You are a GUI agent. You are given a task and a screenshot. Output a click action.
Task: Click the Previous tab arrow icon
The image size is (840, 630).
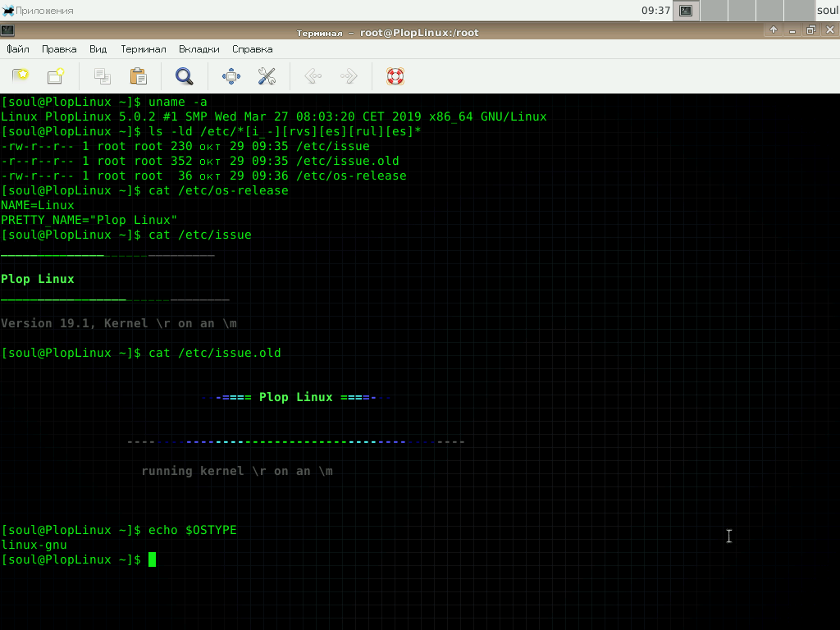(313, 76)
